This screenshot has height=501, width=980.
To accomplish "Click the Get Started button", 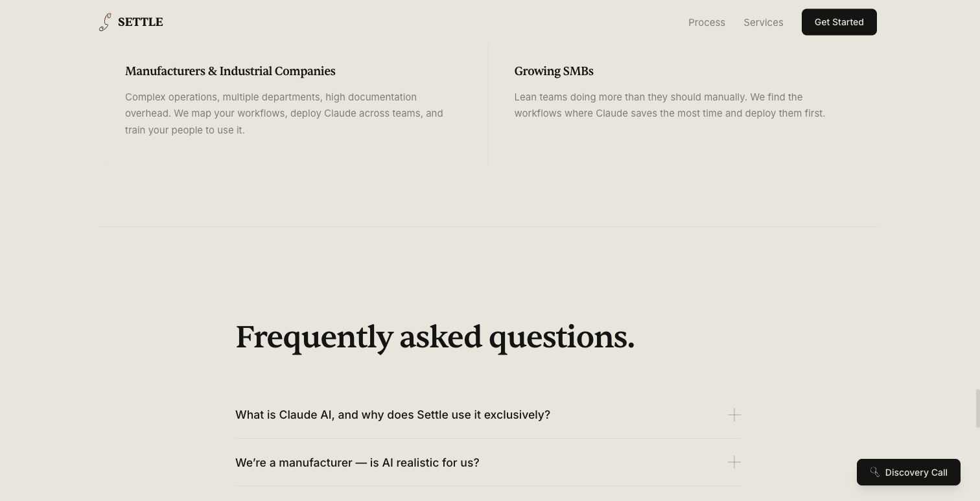I will point(839,21).
